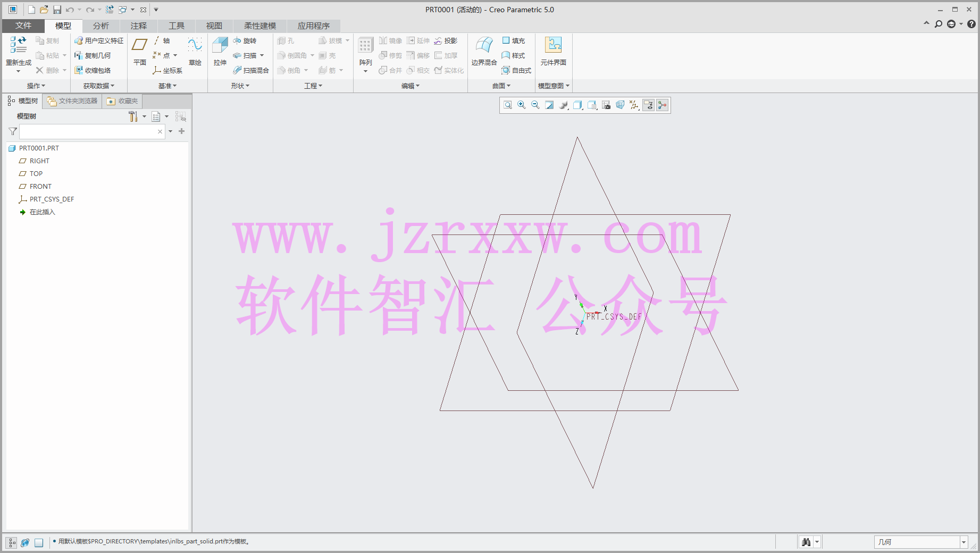Switch to the 柔性建模 ribbon tab
The width and height of the screenshot is (980, 553).
(x=259, y=26)
